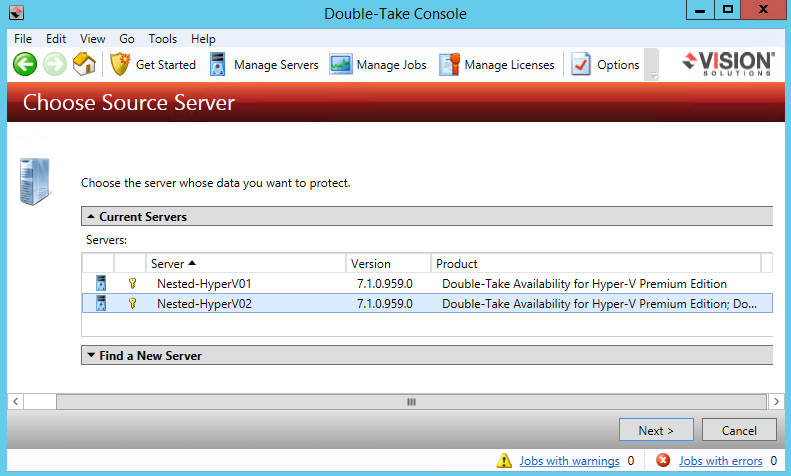The image size is (791, 476).
Task: Click server icon for Nested-HyperV01 row
Action: [101, 283]
